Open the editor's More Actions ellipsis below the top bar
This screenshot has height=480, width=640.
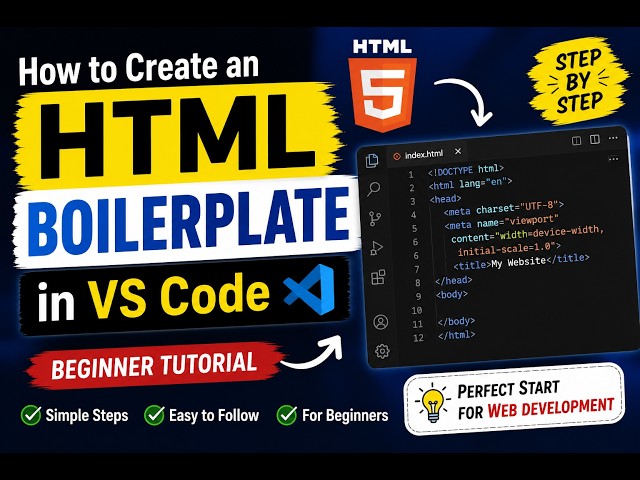(x=613, y=159)
